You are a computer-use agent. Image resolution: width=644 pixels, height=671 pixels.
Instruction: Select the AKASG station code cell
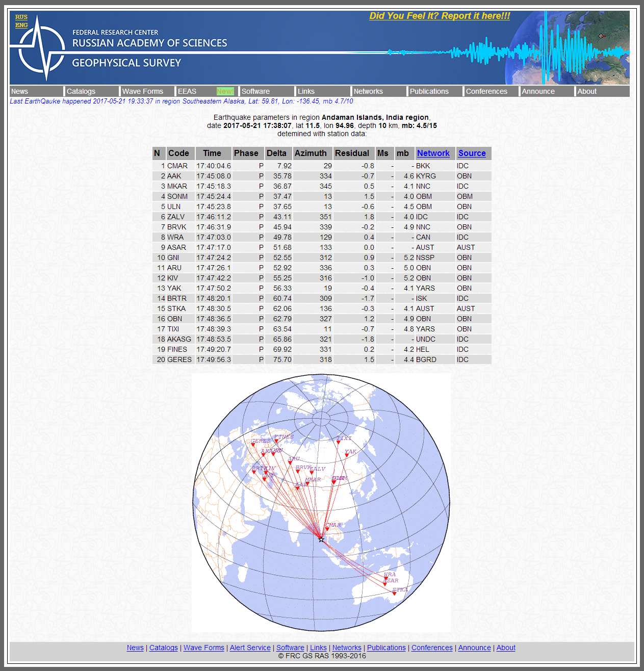tap(180, 339)
